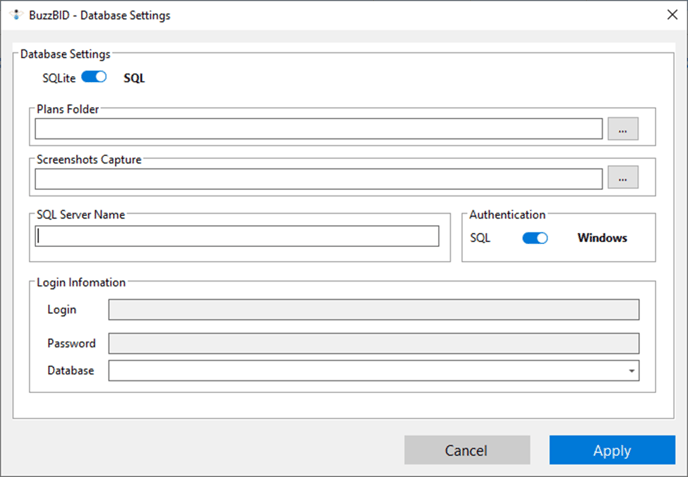This screenshot has height=477, width=688.
Task: Toggle the SQLite/SQL database switch
Action: click(94, 77)
